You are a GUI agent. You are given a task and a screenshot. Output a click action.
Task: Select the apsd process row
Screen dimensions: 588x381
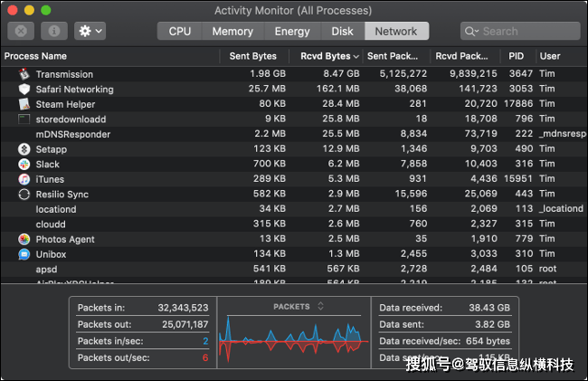click(x=294, y=269)
